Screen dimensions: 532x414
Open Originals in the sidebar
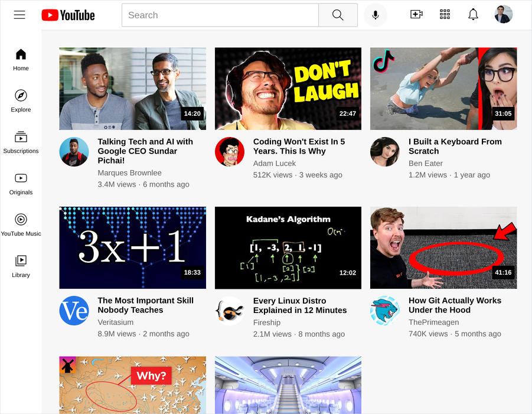[x=21, y=184]
